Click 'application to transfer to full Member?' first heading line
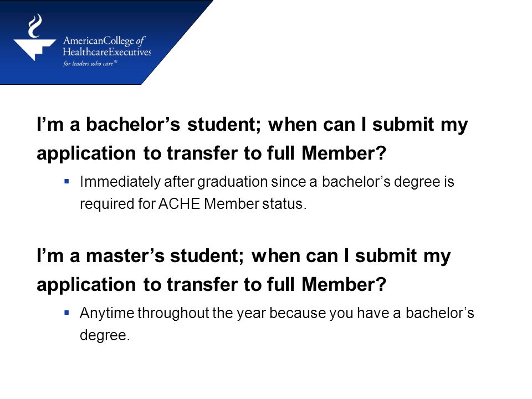 [211, 153]
